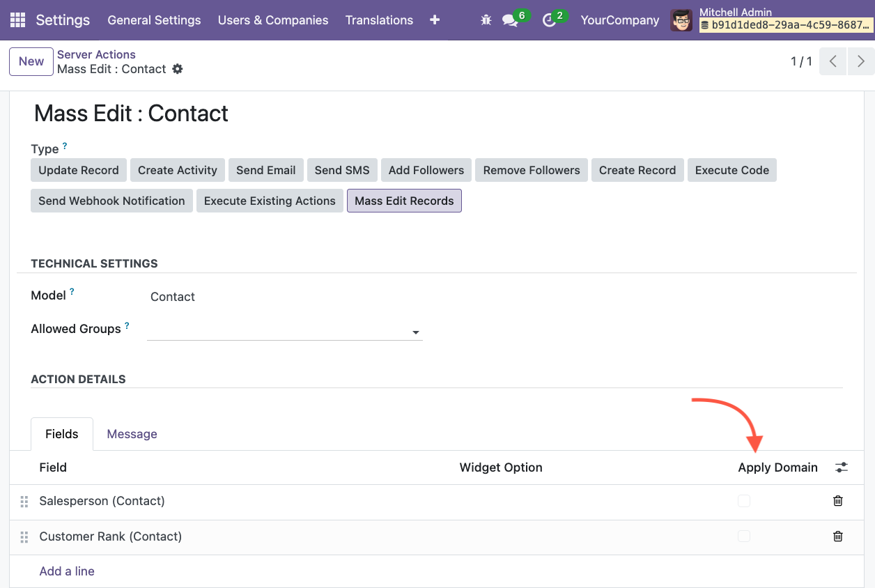Viewport: 875px width, 588px height.
Task: Show help tooltip for Allowed Groups
Action: pyautogui.click(x=127, y=325)
